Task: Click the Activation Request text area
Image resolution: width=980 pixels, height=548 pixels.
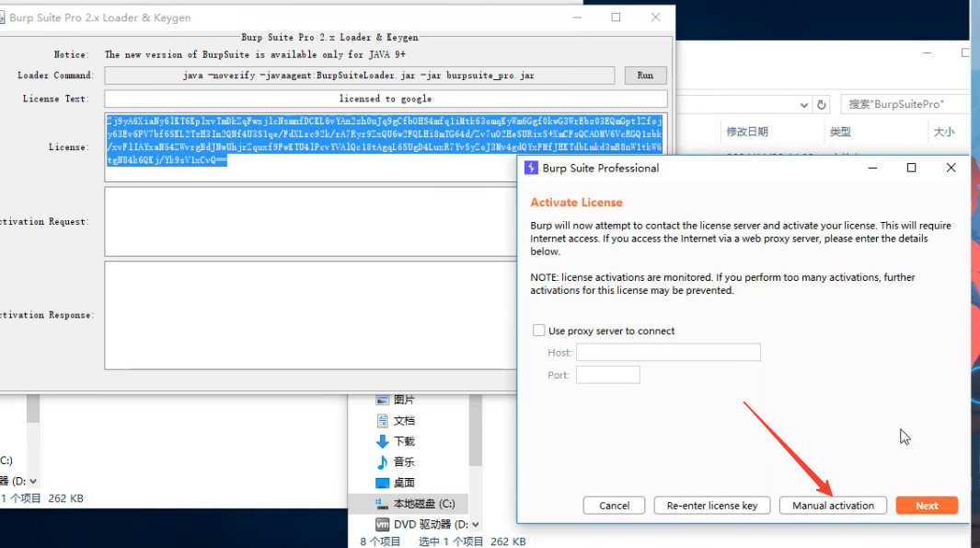Action: [x=311, y=221]
